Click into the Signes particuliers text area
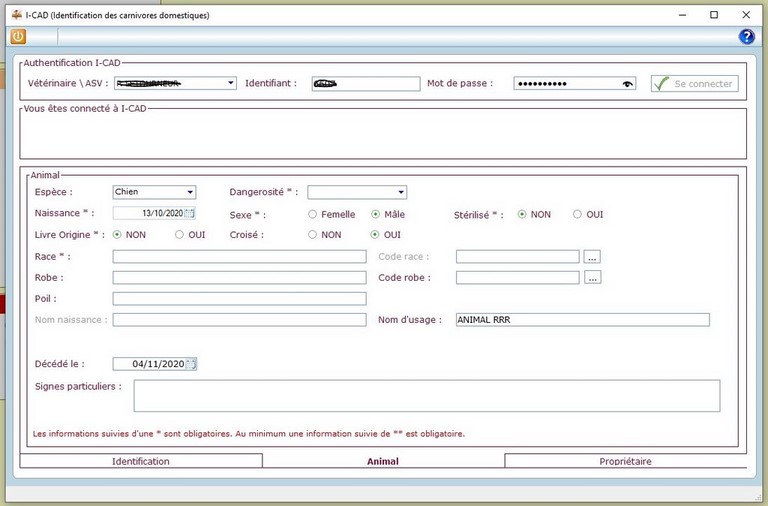This screenshot has width=768, height=506. click(426, 395)
